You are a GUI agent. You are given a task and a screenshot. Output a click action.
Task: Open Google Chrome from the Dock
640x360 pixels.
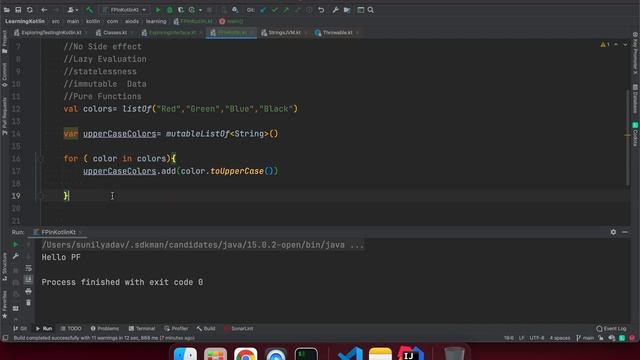[x=245, y=354]
